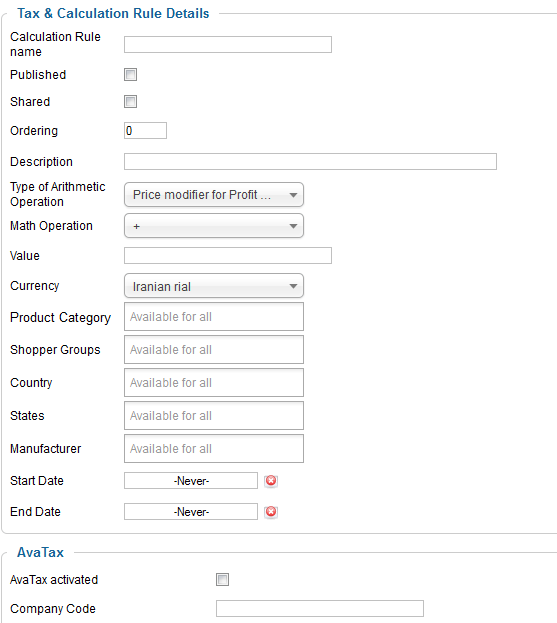Select the Value input box
The image size is (557, 623).
228,255
